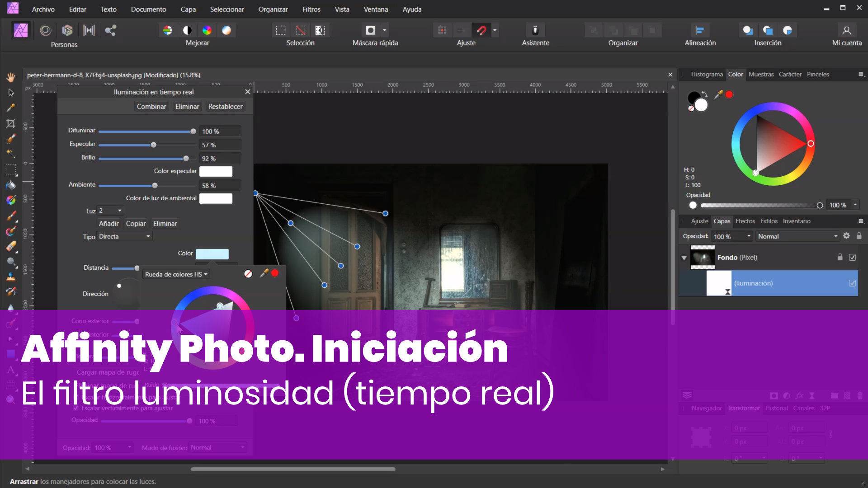Open the color opacity 100 % dropdown arrow
The height and width of the screenshot is (488, 868).
pyautogui.click(x=855, y=205)
